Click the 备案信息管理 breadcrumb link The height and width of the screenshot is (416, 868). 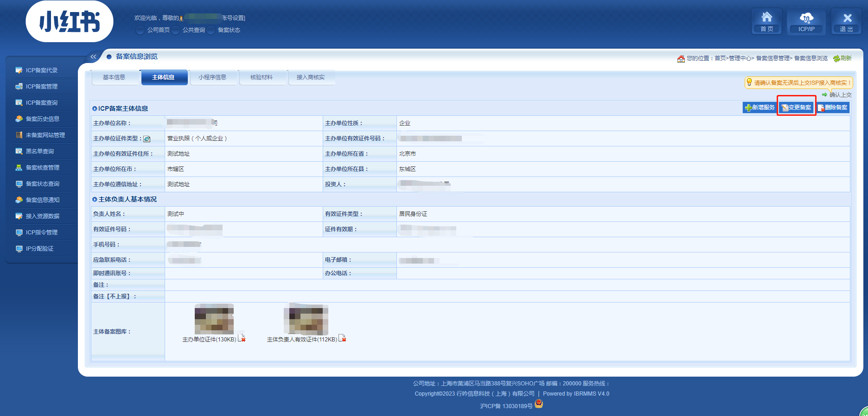(x=773, y=58)
